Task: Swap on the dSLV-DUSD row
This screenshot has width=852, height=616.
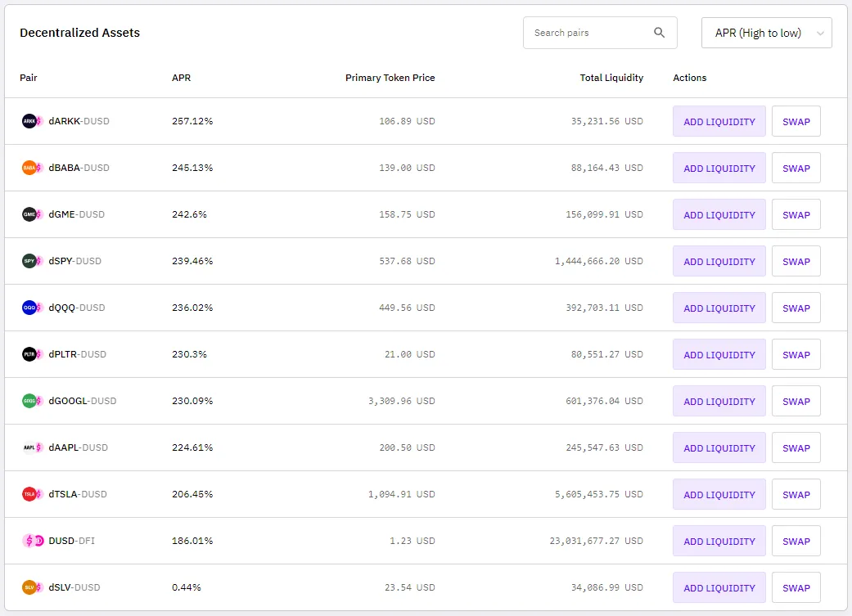Action: 796,588
